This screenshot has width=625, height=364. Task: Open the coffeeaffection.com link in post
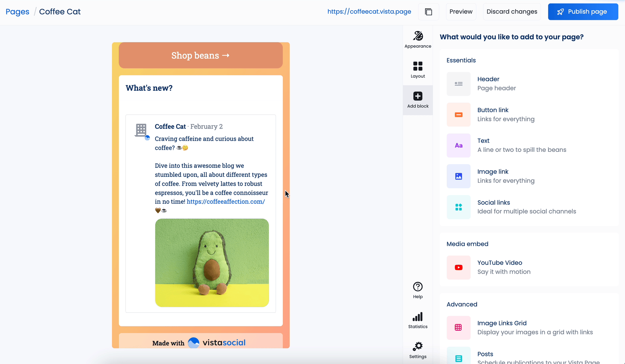point(226,201)
